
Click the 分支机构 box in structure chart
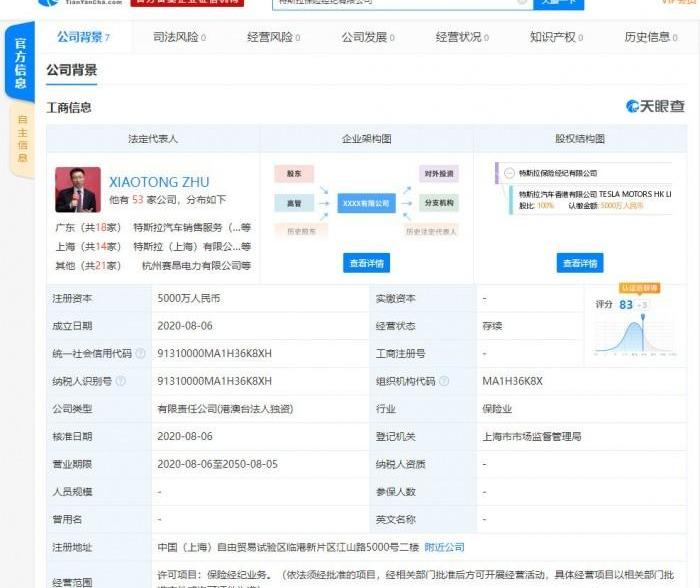pos(439,203)
